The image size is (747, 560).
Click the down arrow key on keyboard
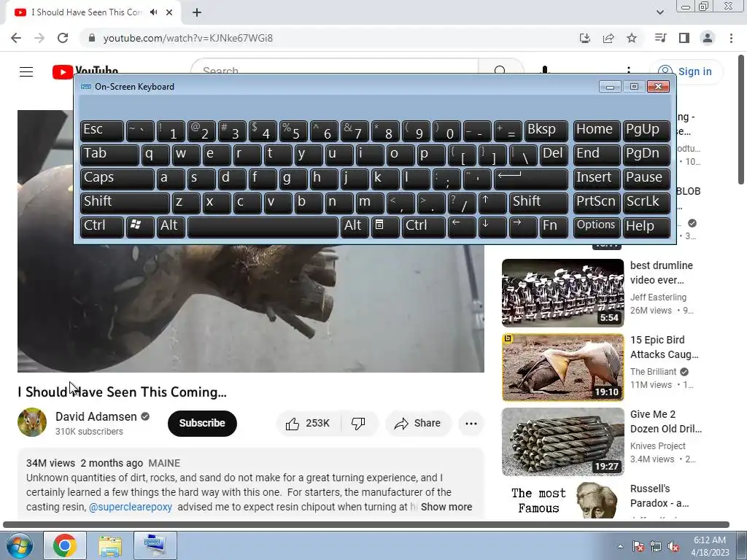pyautogui.click(x=492, y=226)
